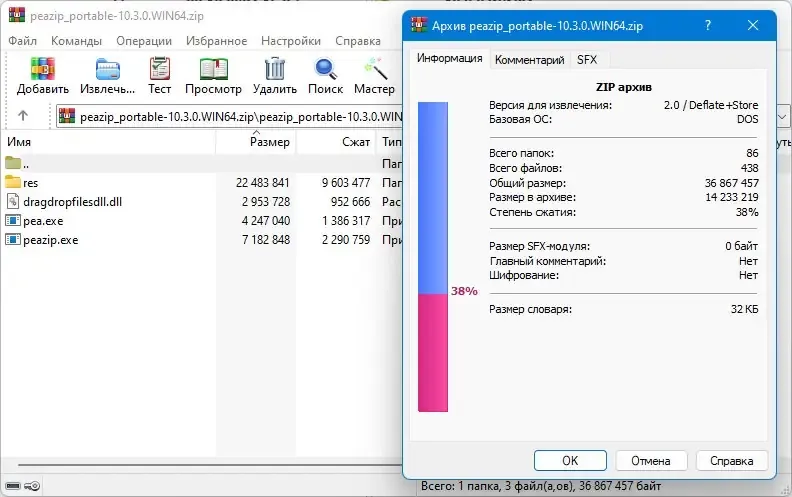Click the Общий размер value 36 867 457
This screenshot has height=497, width=792.
(731, 183)
